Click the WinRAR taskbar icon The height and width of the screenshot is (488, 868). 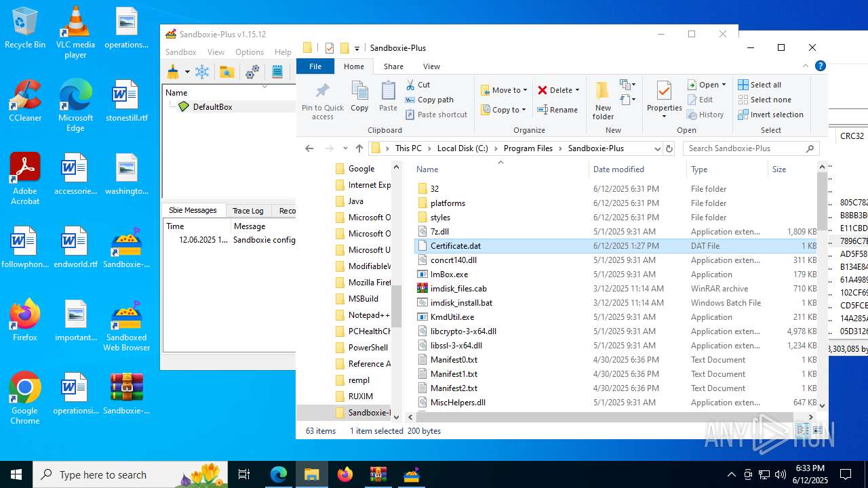point(378,474)
